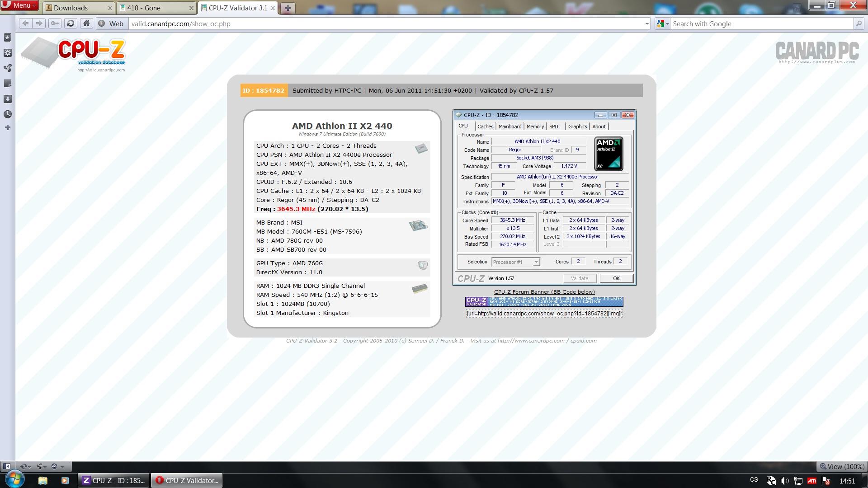This screenshot has height=488, width=868.
Task: Click the Opera Link sync icon
Action: (24, 466)
